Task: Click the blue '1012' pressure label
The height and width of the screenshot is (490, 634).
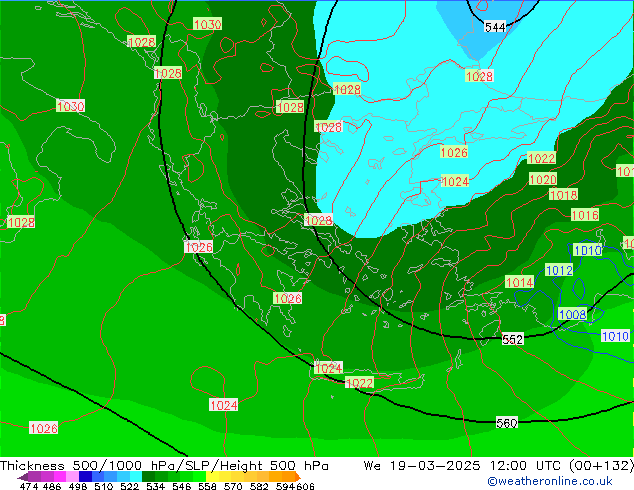Action: coord(559,270)
